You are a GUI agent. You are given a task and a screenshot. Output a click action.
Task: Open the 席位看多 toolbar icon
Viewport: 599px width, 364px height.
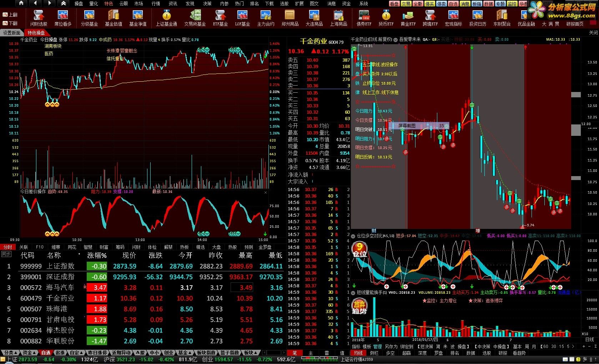tap(63, 18)
